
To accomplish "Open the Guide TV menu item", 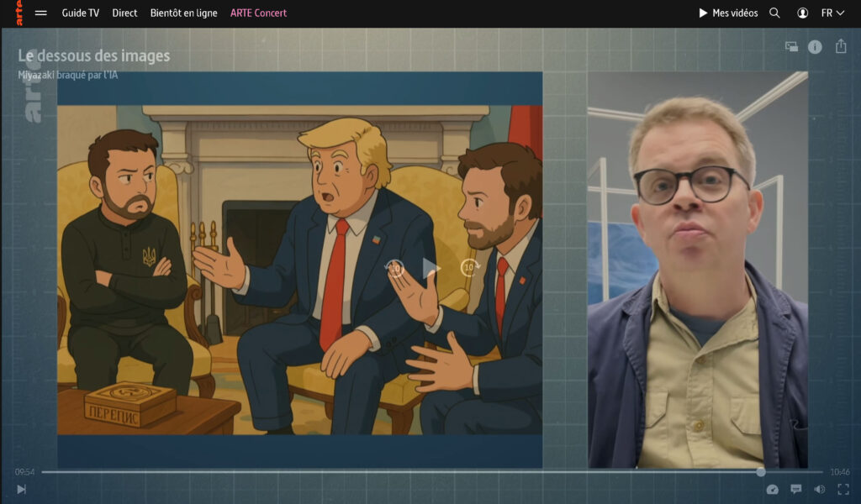I will coord(81,13).
